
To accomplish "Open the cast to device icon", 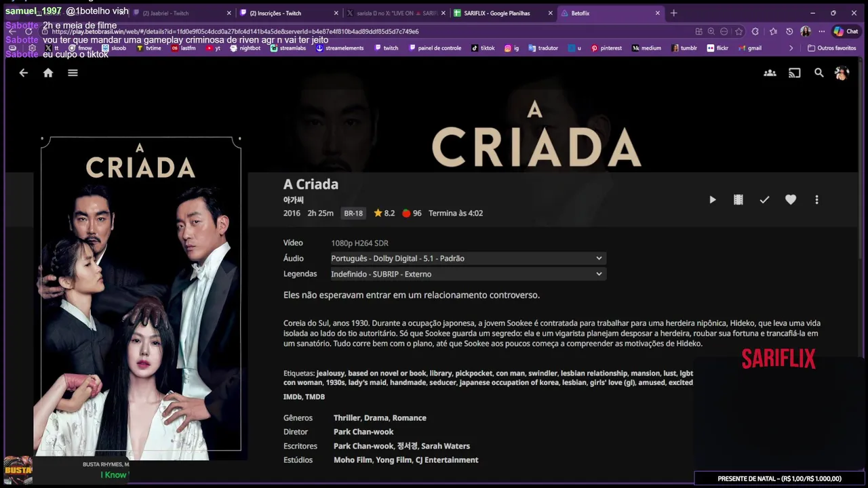I will coord(795,73).
